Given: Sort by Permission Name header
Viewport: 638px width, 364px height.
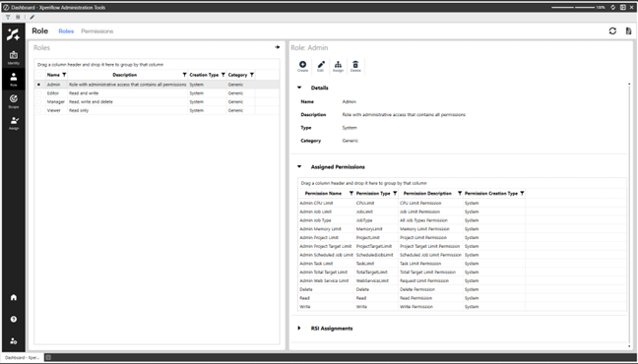Looking at the screenshot, I should click(323, 193).
